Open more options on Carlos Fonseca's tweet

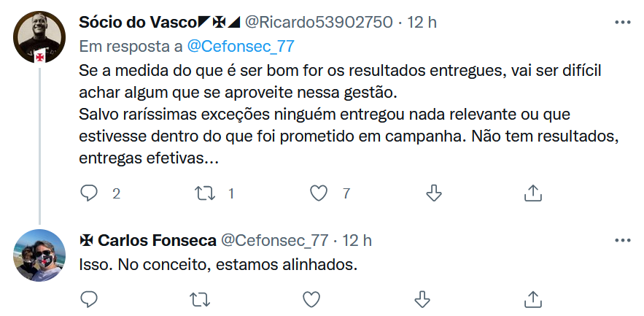tap(622, 240)
